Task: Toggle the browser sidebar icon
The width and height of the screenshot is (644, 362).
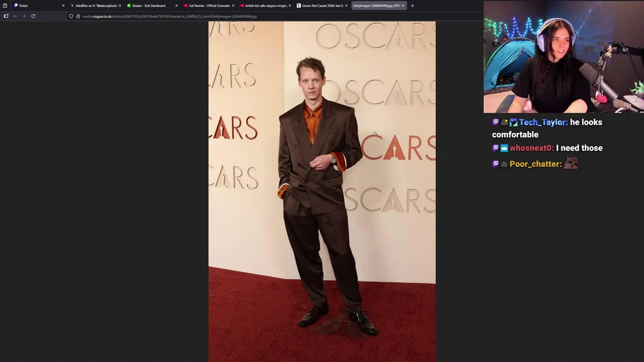Action: (x=6, y=16)
